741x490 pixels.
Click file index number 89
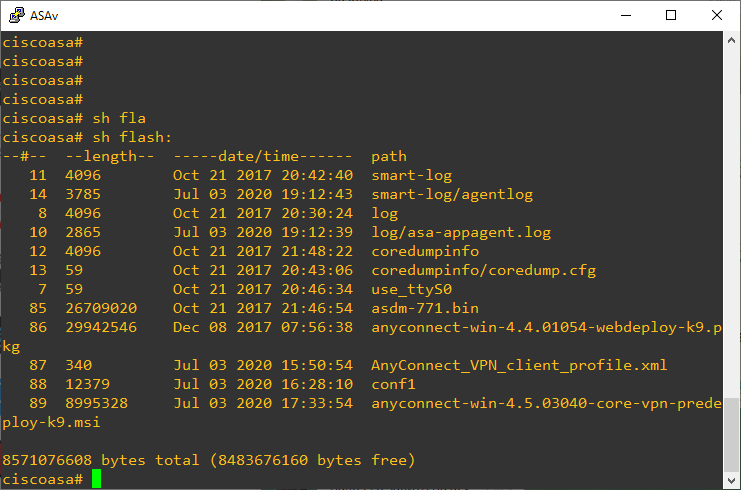click(x=38, y=403)
